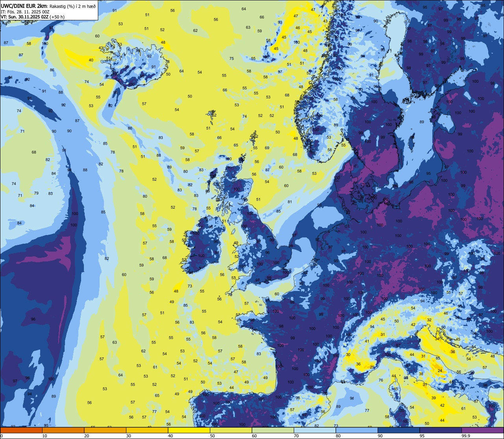Image resolution: width=504 pixels, height=439 pixels.
Task: Click the humidity value 24 over Italy
Action: (440, 371)
